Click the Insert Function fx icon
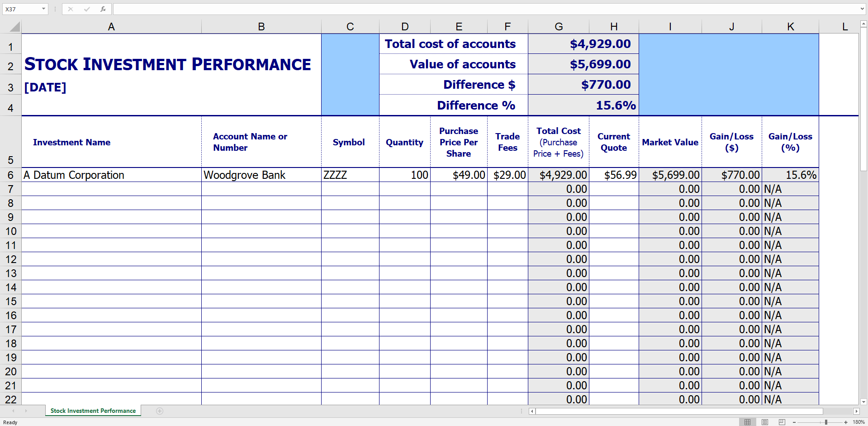868x426 pixels. click(103, 9)
